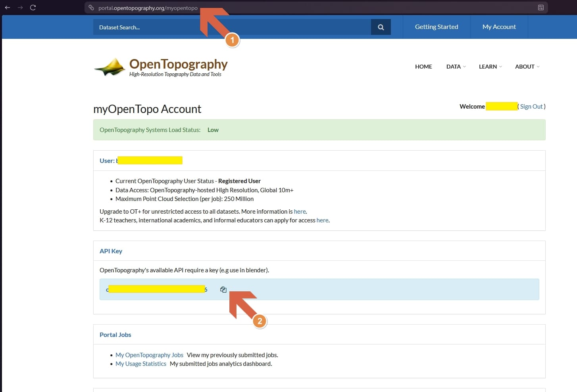Image resolution: width=577 pixels, height=392 pixels.
Task: Click the 'Welcome' greeting text
Action: (472, 107)
